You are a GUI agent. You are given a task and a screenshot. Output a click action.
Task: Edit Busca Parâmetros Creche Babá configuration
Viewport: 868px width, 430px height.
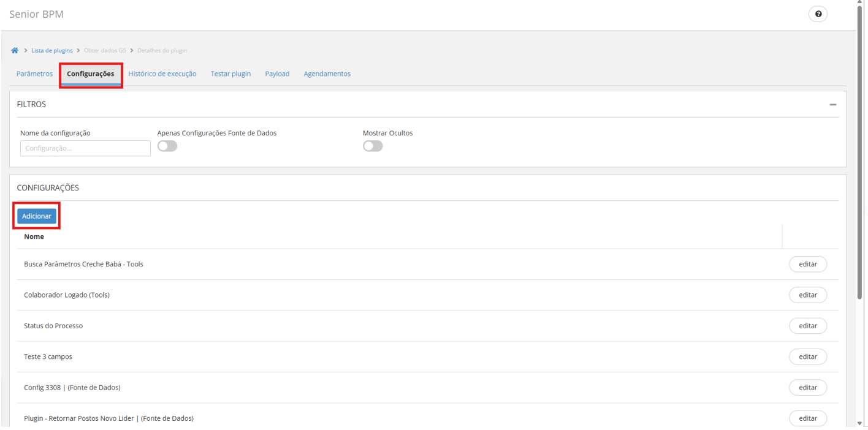pos(807,264)
